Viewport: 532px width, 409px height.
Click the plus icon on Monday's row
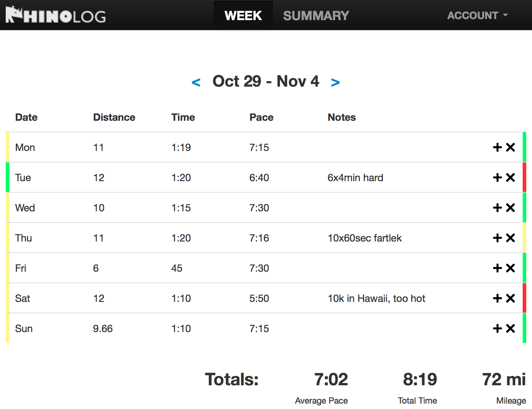pyautogui.click(x=497, y=147)
